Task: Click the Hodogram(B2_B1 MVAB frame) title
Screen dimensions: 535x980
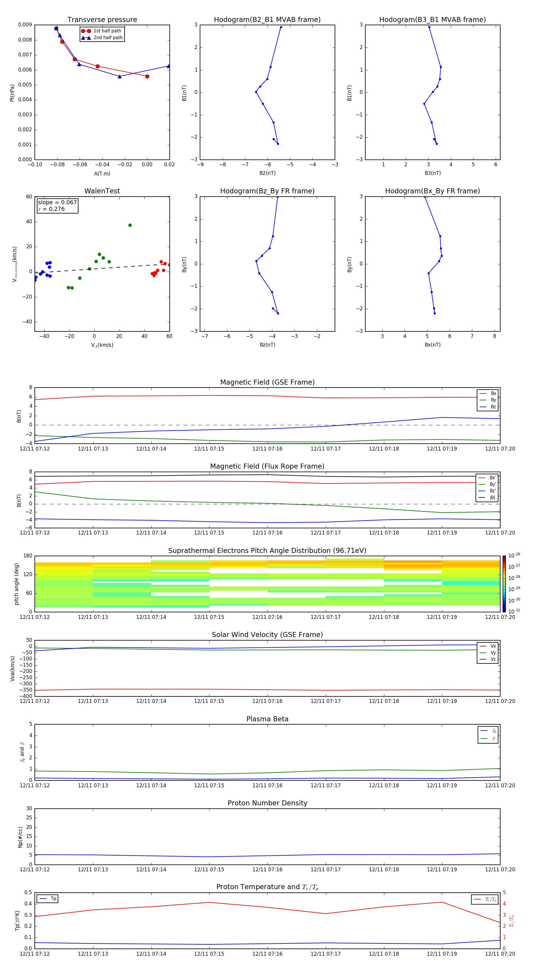Action: (x=267, y=20)
